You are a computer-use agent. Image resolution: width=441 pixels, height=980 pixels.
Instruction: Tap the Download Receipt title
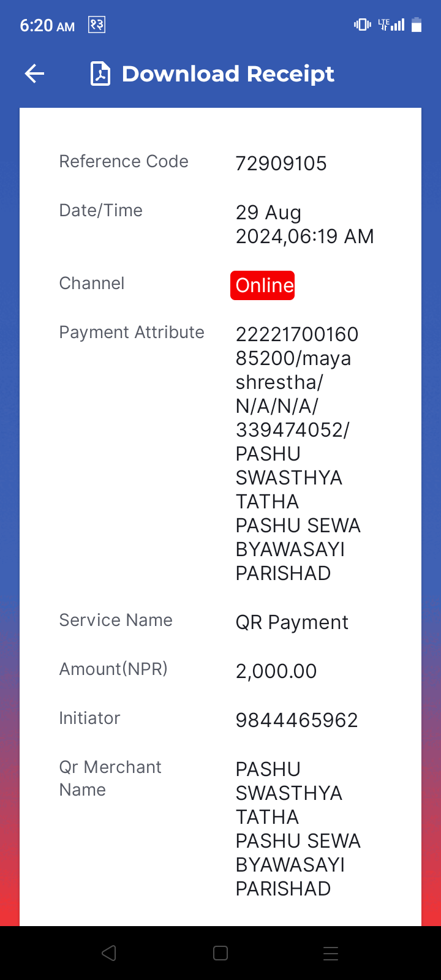228,74
